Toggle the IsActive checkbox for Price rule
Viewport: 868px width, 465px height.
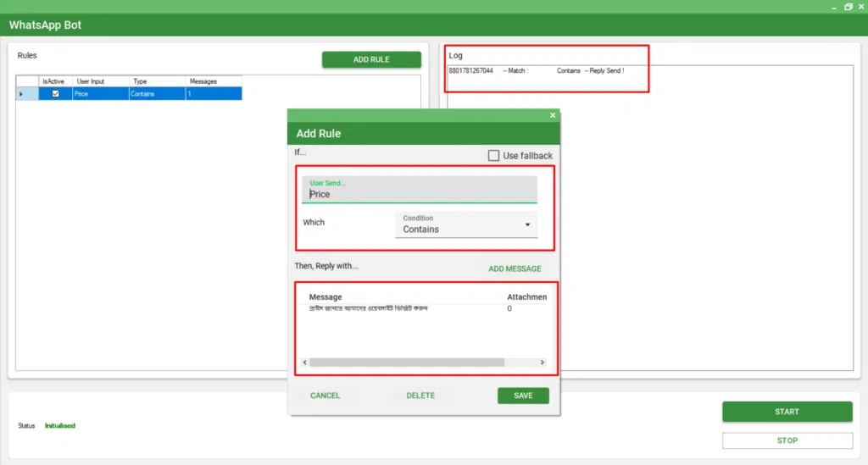(55, 94)
